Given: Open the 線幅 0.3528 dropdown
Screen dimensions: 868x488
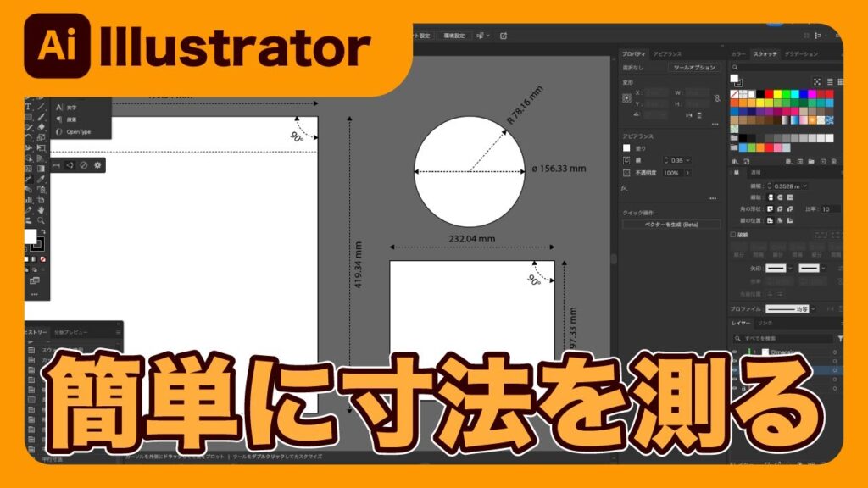Looking at the screenshot, I should tap(805, 186).
